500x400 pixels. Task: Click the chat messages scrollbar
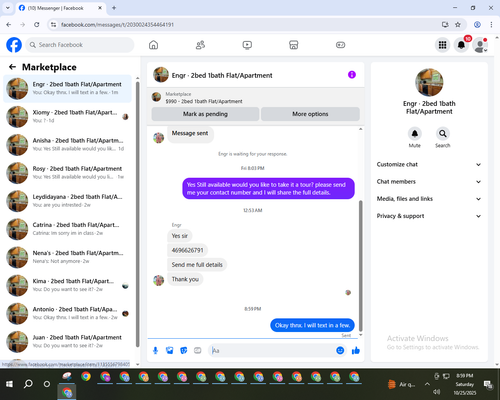pyautogui.click(x=360, y=266)
